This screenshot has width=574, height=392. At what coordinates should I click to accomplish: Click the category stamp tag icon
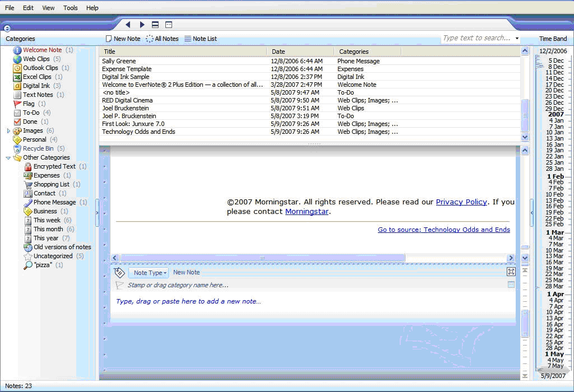119,273
